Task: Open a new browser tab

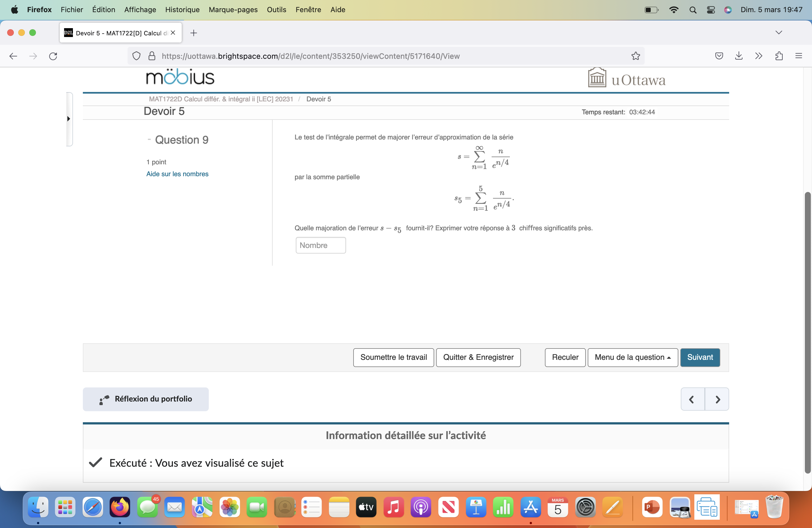Action: click(193, 33)
